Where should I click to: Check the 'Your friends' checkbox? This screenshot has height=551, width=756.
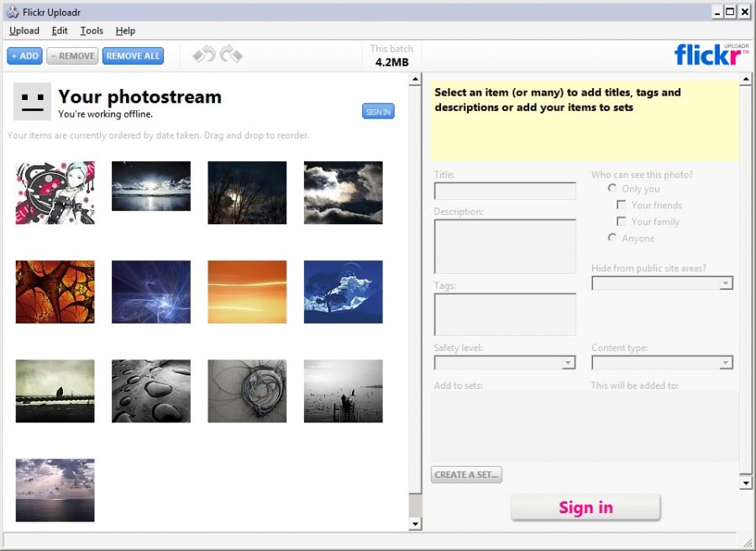pos(622,205)
